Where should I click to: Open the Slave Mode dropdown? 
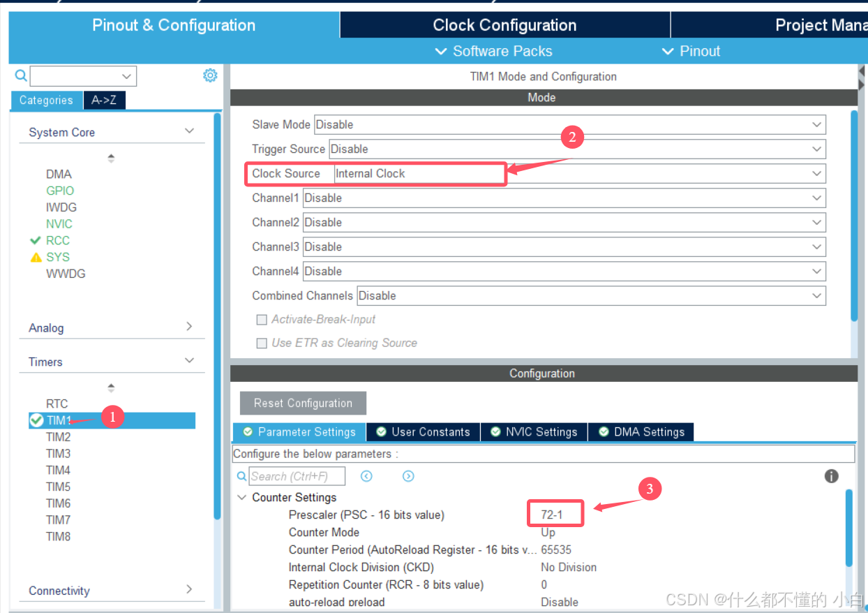point(569,124)
